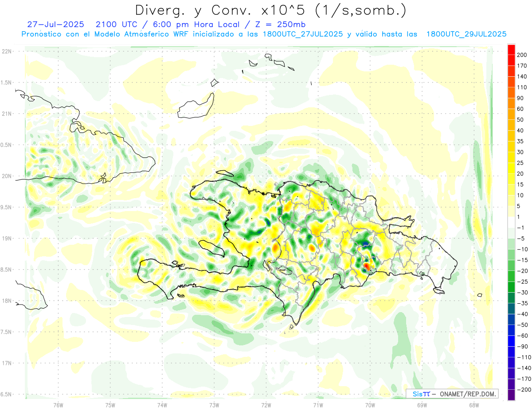
Task: Click the positive '90' colorbar label
Action: [520, 98]
